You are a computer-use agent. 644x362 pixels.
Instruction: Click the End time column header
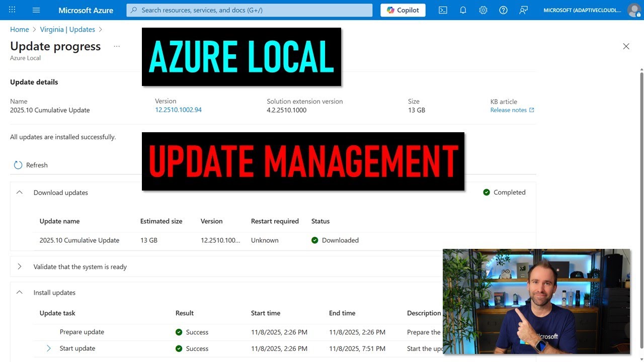coord(342,313)
